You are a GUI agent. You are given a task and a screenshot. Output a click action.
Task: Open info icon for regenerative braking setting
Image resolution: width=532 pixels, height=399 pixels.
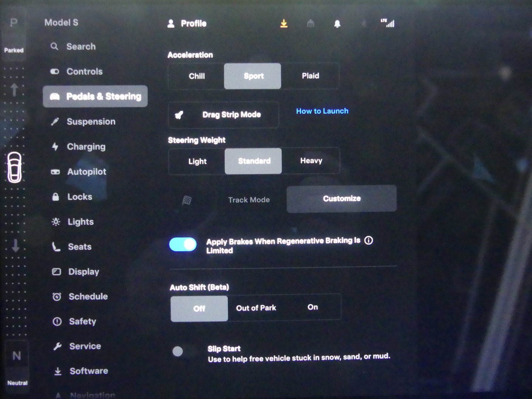[368, 241]
